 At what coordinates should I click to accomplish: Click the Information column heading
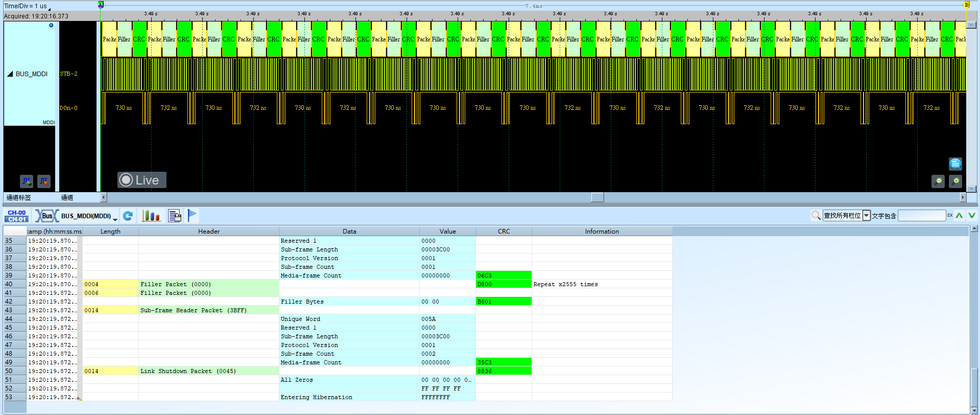point(602,232)
